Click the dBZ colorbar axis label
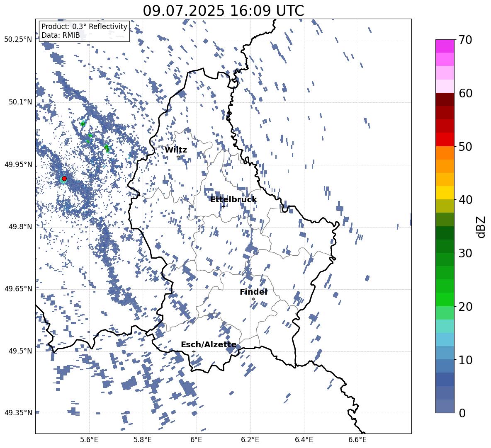 point(481,227)
